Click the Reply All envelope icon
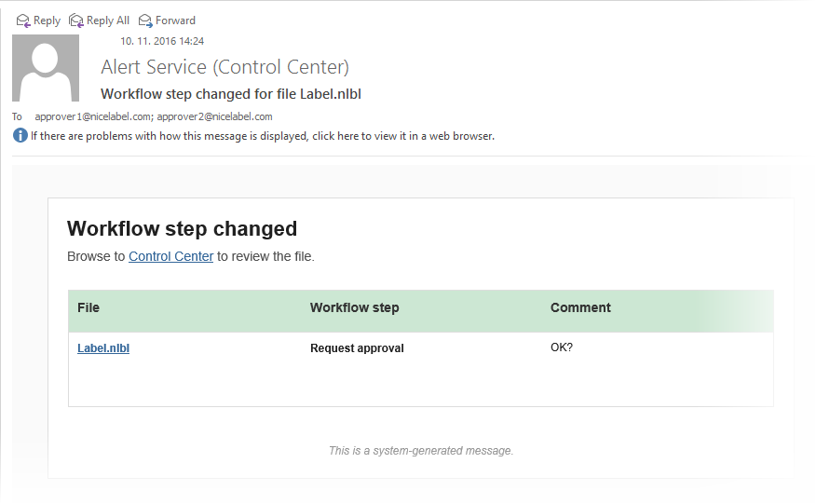This screenshot has width=816, height=504. [76, 20]
